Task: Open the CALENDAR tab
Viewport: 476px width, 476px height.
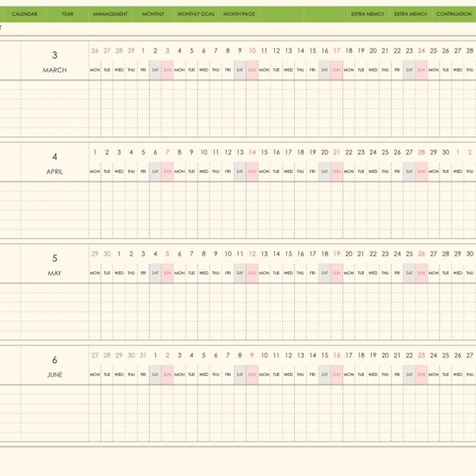Action: (25, 14)
